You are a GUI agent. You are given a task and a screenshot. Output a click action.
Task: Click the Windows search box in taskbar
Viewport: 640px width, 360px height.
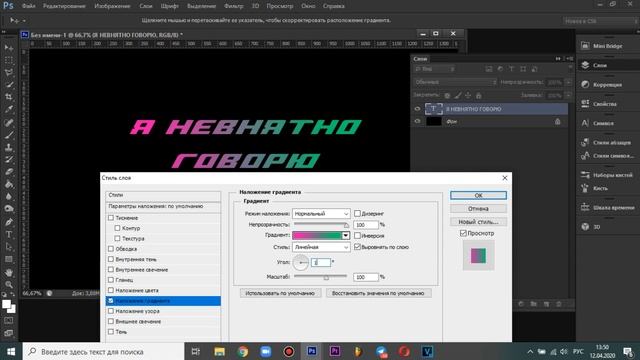(103, 351)
